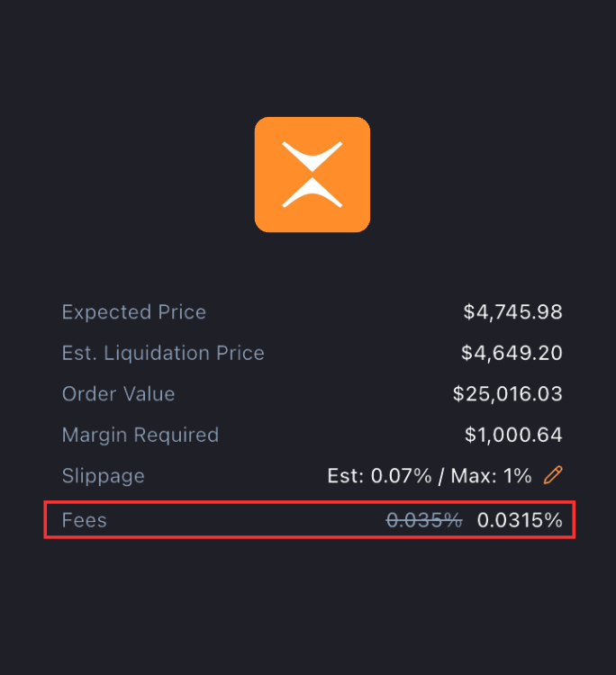
Task: Click the struck-through 0.035% fee
Action: click(424, 520)
